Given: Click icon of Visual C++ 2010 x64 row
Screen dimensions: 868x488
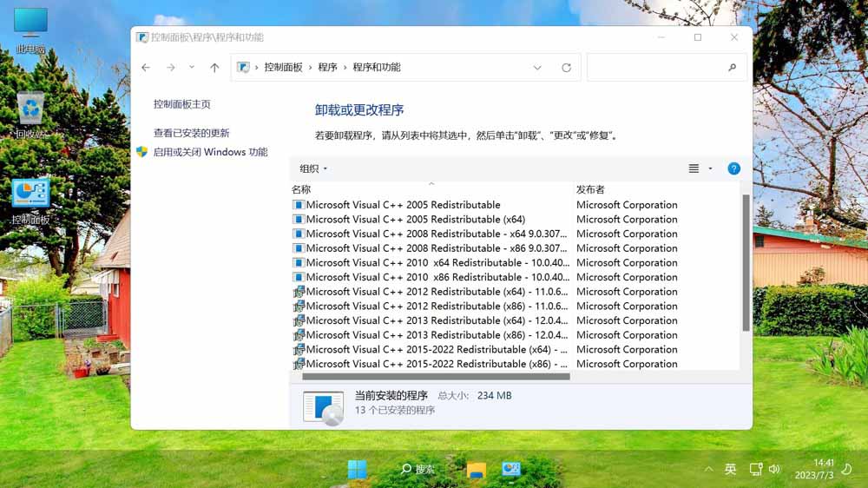Looking at the screenshot, I should click(x=299, y=262).
